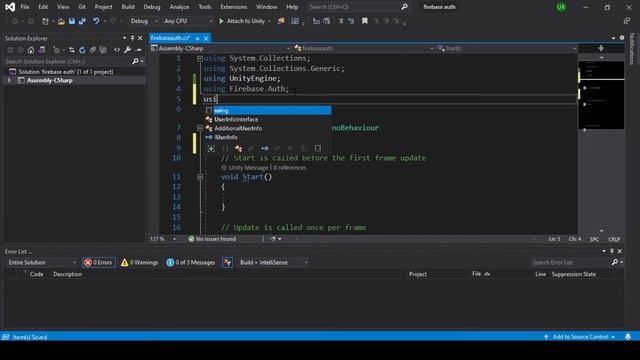This screenshot has height=360, width=640.
Task: Pin the Solution Explorer panel
Action: click(132, 38)
